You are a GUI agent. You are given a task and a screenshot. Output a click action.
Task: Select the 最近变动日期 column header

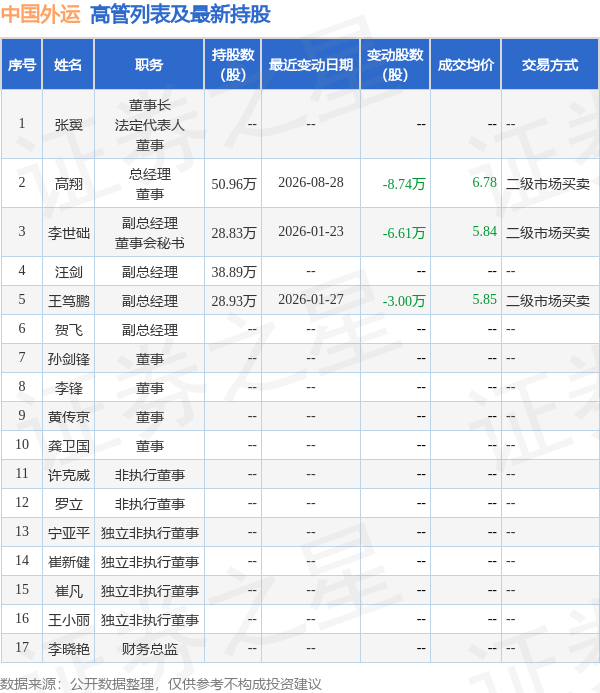click(x=311, y=65)
